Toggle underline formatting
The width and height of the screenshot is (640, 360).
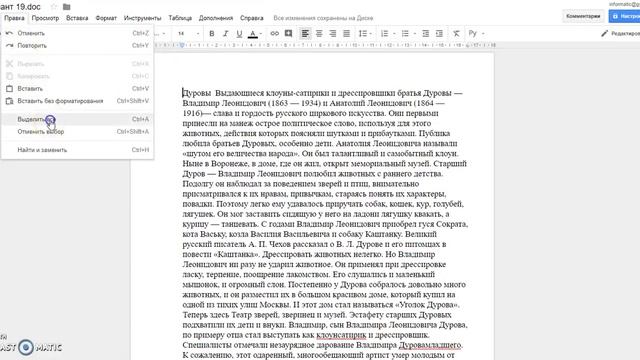[239, 33]
